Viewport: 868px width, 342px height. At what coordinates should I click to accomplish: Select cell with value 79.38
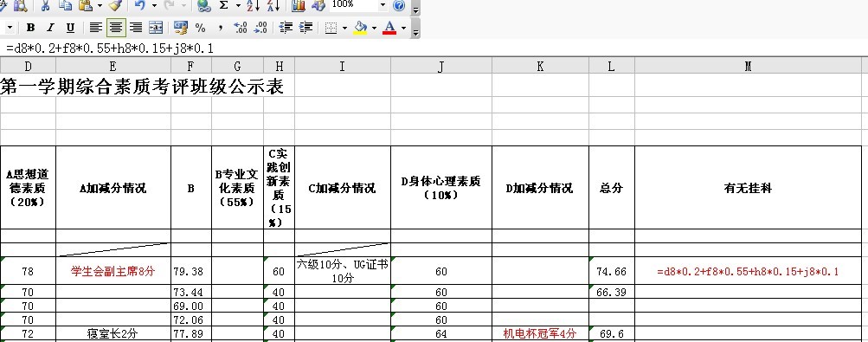(191, 271)
